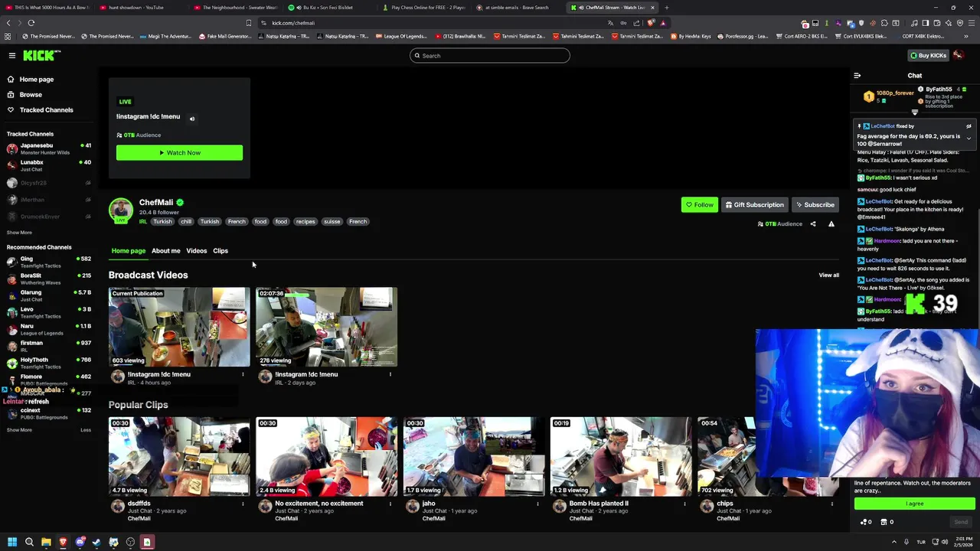Open Lunabbx tracked channel
Image resolution: width=980 pixels, height=551 pixels.
[49, 165]
